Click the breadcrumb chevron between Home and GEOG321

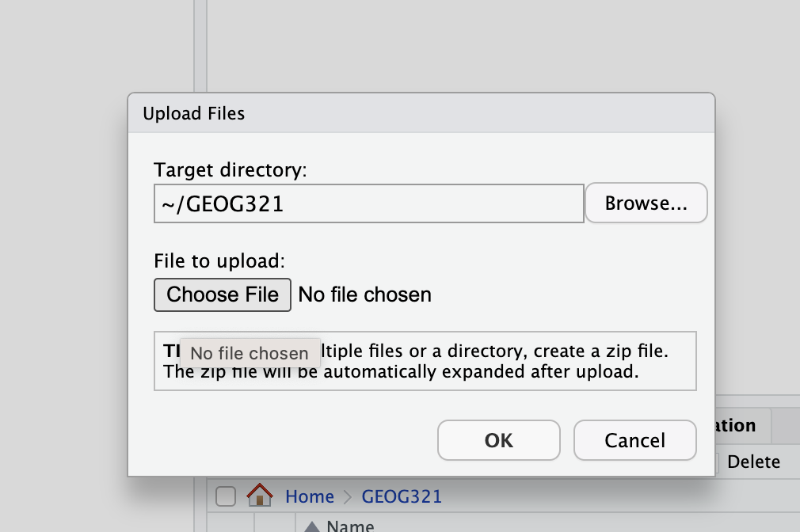point(347,496)
